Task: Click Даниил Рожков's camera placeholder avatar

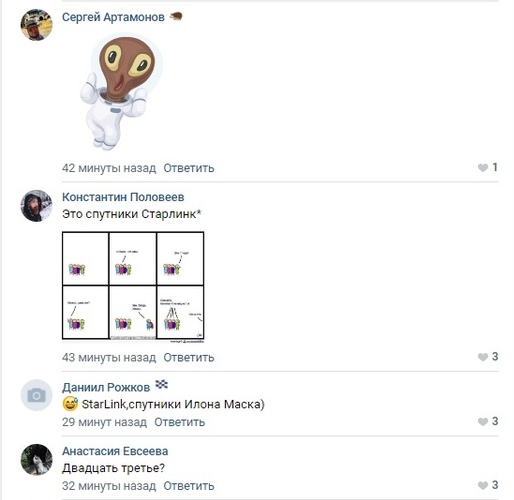Action: click(37, 395)
